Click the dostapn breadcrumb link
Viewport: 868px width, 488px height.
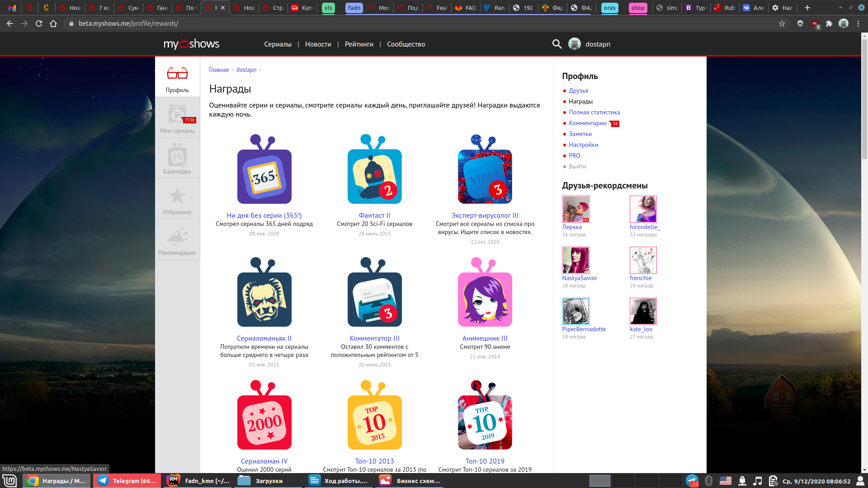tap(246, 70)
